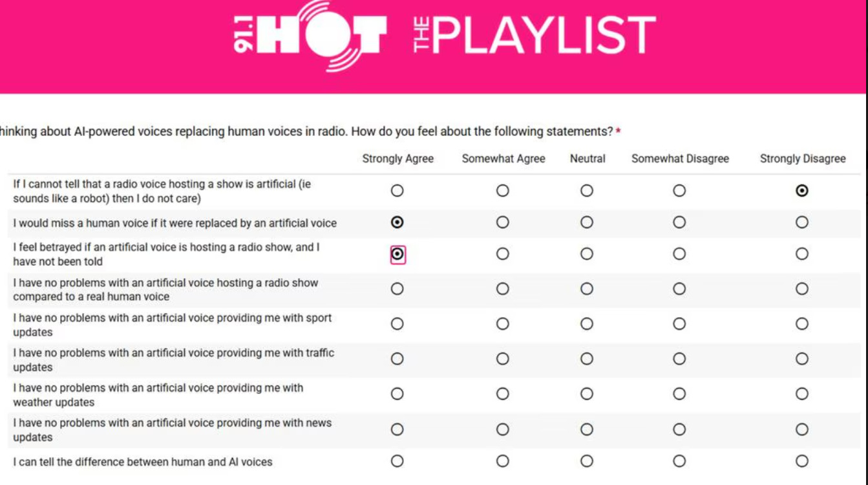This screenshot has width=868, height=485.
Task: Select Somewhat Agree for 'feel betrayed' statement
Action: click(x=503, y=254)
